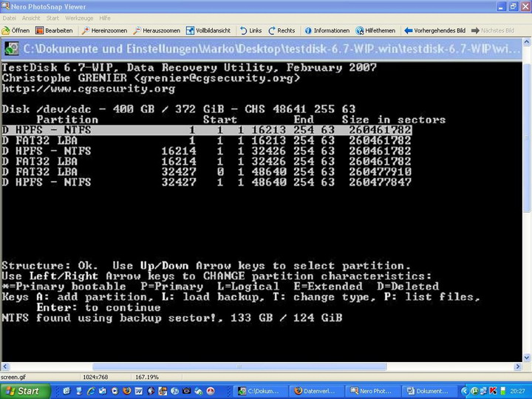This screenshot has width=532, height=399.
Task: Click the FAT32 LBA row starting at 16214
Action: tap(207, 162)
